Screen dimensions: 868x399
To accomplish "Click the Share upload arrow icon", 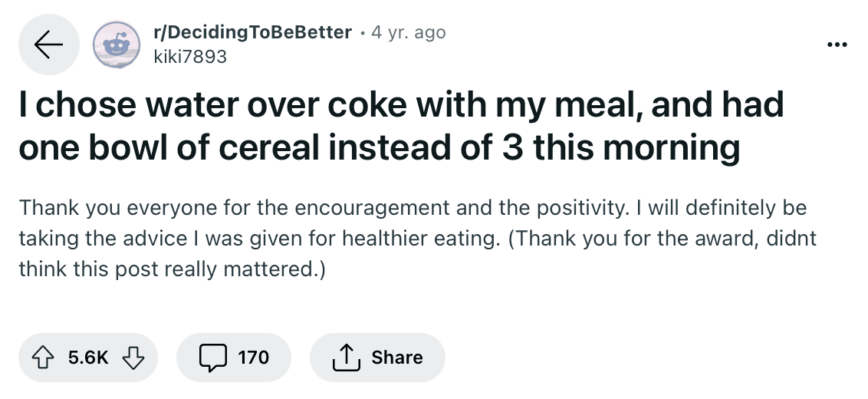I will tap(346, 358).
